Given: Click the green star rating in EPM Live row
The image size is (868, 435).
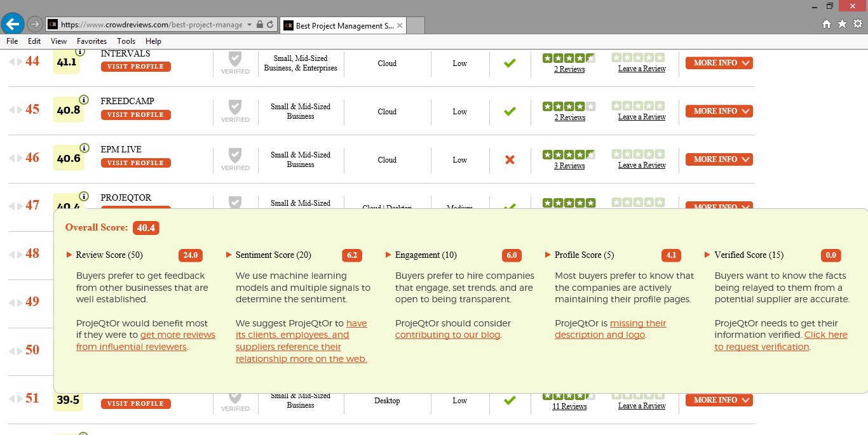Looking at the screenshot, I should (569, 154).
